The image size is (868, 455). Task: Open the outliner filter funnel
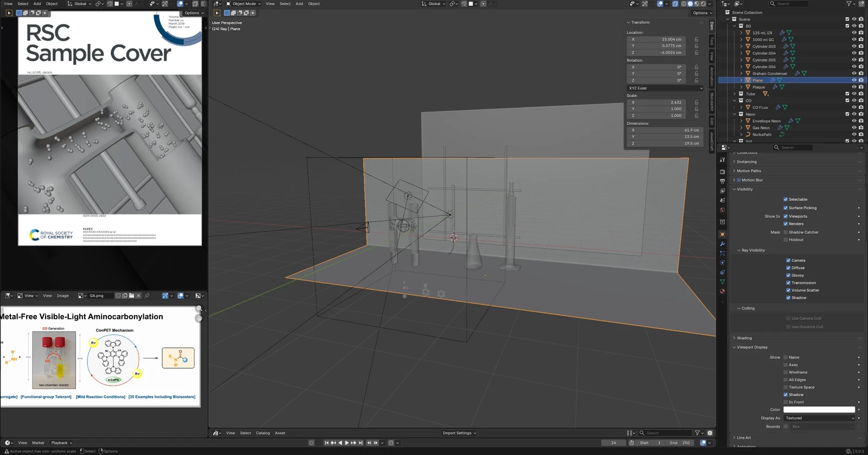point(849,4)
